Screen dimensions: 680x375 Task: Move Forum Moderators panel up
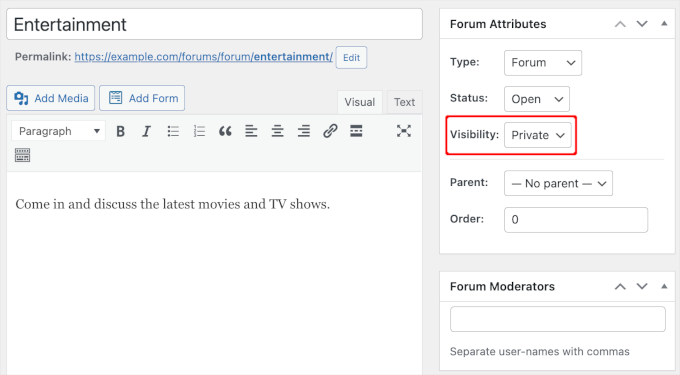click(x=620, y=287)
